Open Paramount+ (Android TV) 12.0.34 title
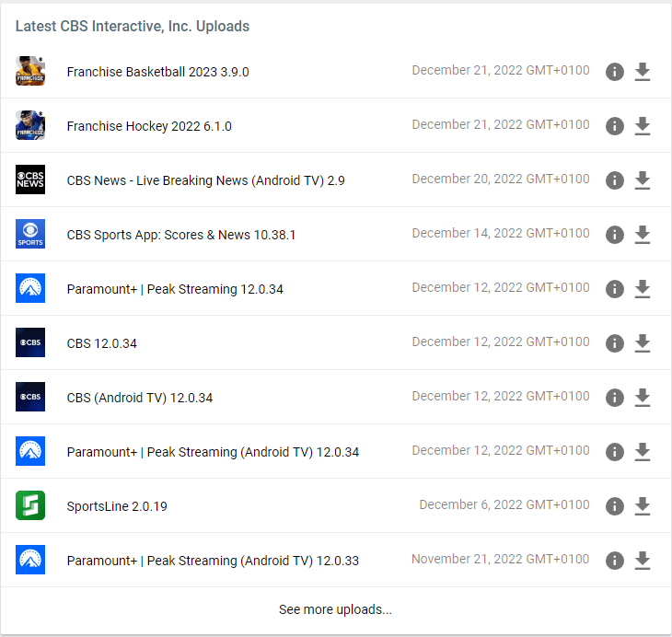 coord(213,452)
